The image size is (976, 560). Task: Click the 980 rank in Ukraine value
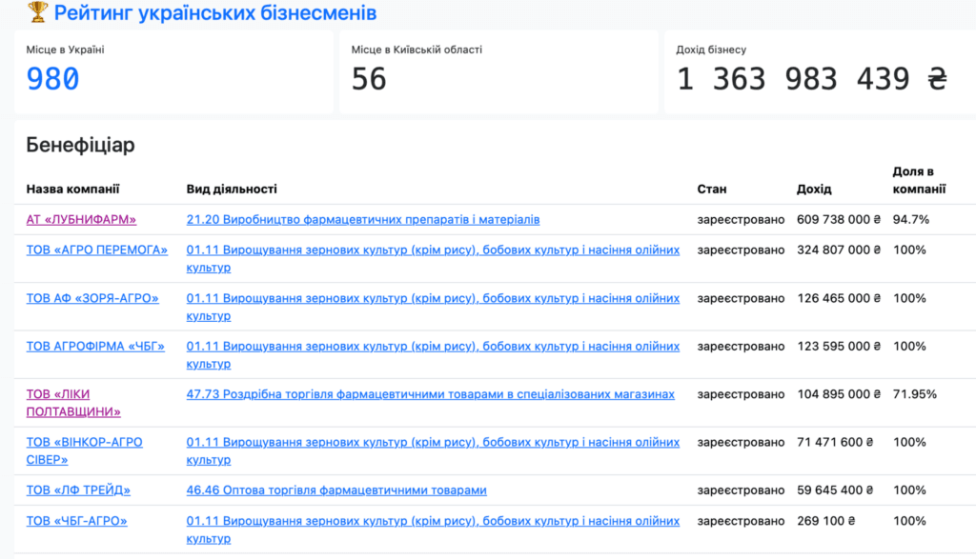click(53, 79)
